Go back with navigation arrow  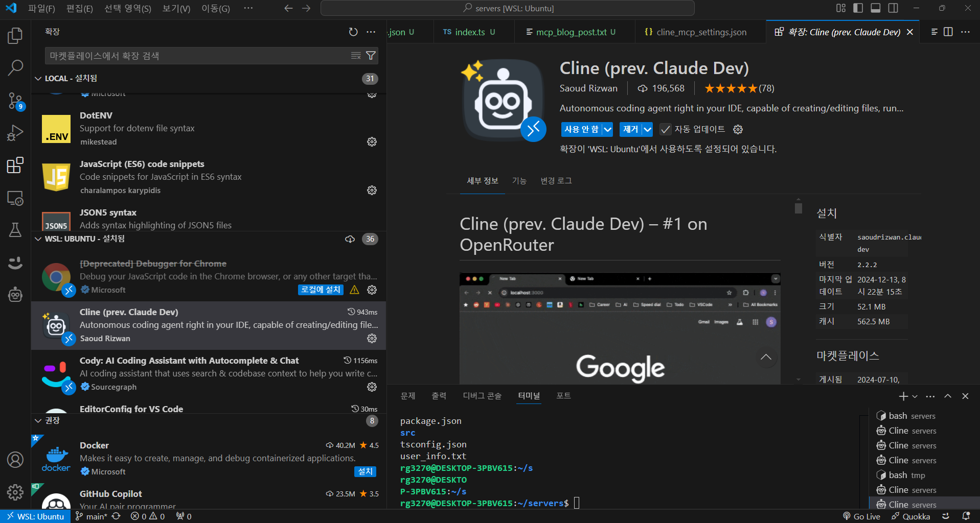pos(288,8)
